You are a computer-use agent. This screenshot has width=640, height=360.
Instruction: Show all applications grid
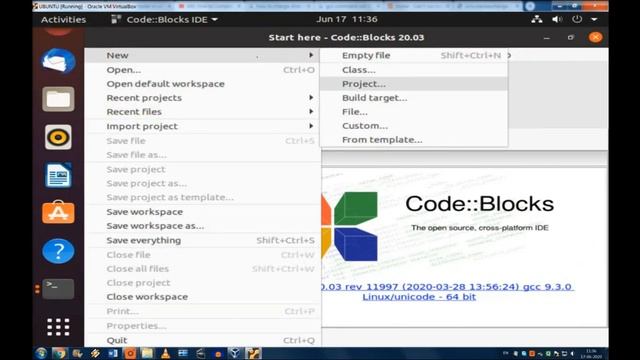click(x=58, y=327)
